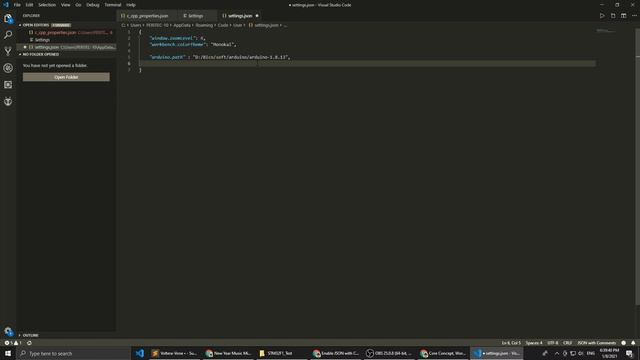Open the File menu

click(17, 5)
